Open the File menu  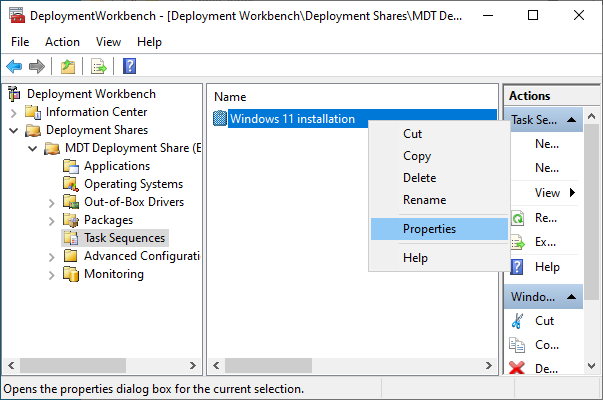tap(20, 42)
